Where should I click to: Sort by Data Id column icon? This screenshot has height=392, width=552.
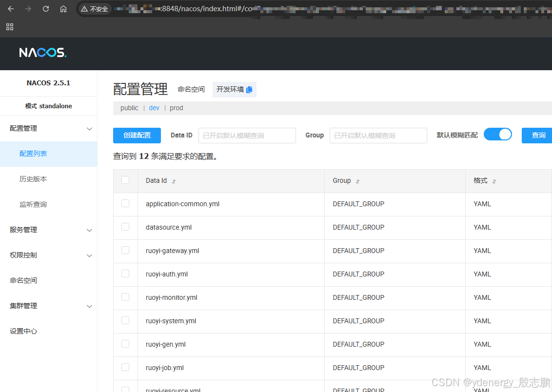coord(174,181)
